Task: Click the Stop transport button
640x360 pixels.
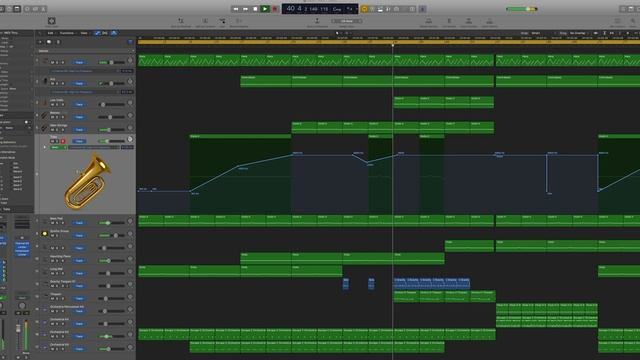Action: (x=255, y=9)
